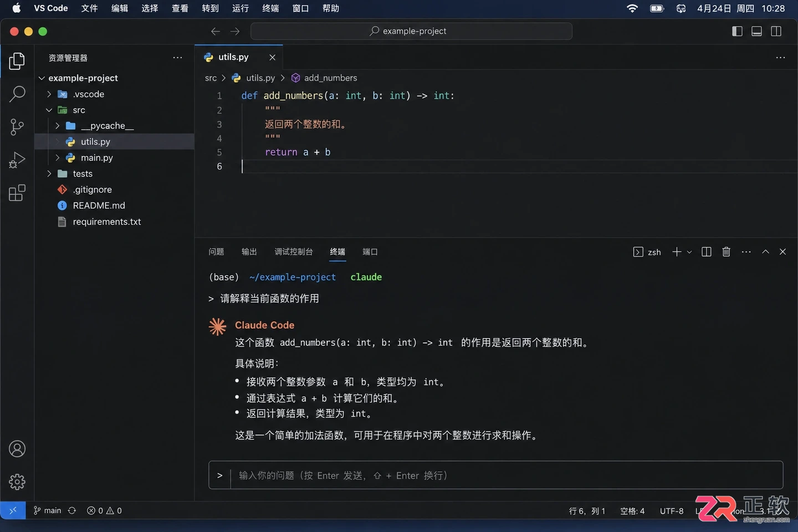
Task: Open the 终端 menu in menu bar
Action: pyautogui.click(x=270, y=8)
